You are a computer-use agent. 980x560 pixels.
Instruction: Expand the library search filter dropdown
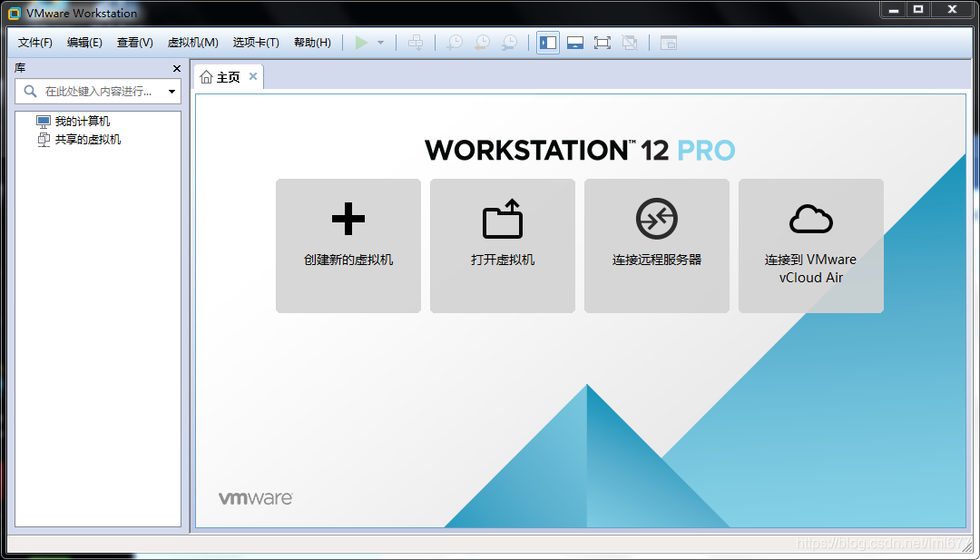pos(171,92)
